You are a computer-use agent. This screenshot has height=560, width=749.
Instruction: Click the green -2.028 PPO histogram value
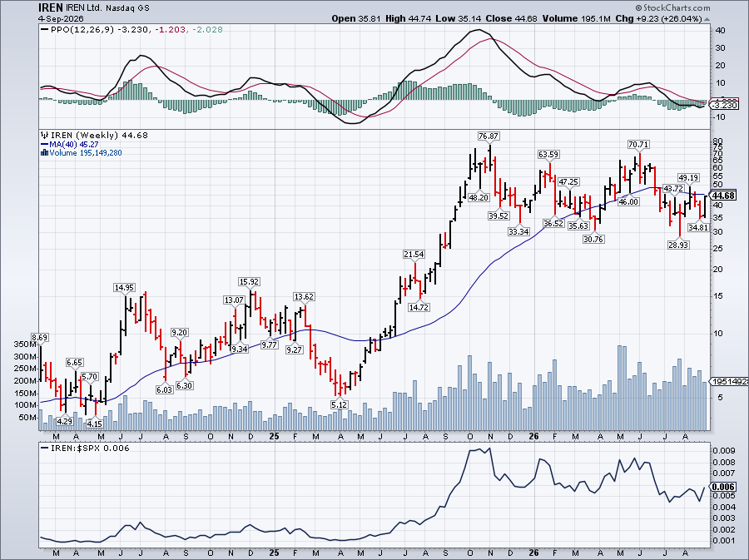tap(207, 30)
